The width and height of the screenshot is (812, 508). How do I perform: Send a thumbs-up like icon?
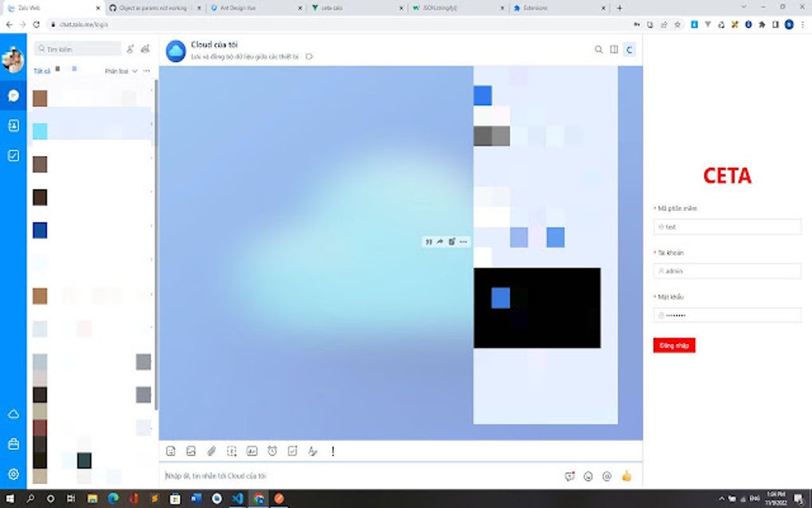[627, 475]
